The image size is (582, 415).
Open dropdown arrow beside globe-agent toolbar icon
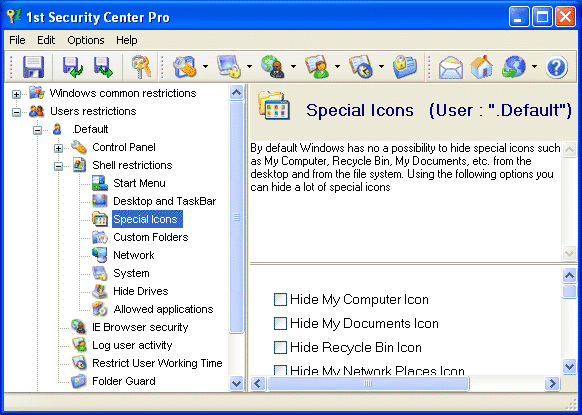click(293, 67)
